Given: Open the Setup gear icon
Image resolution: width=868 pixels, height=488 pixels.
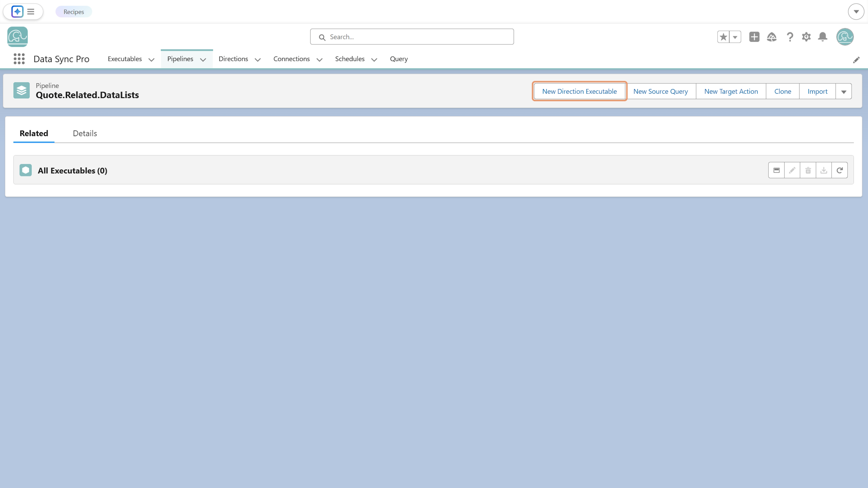Looking at the screenshot, I should [x=806, y=37].
